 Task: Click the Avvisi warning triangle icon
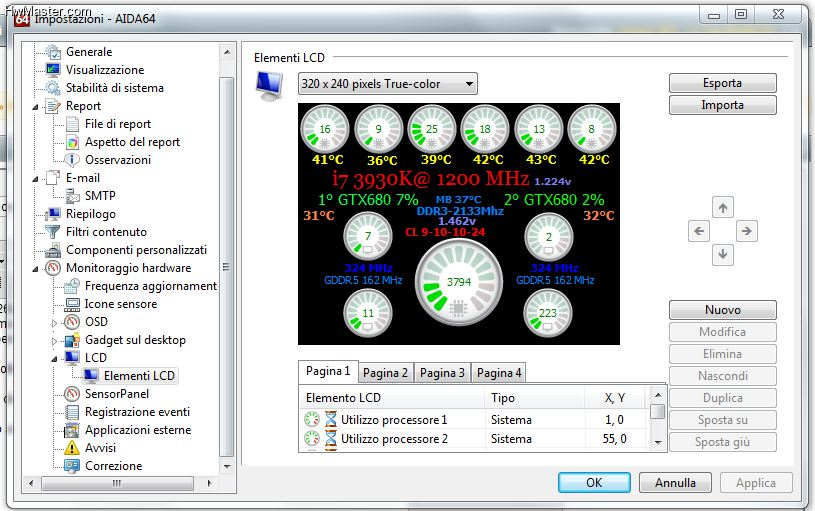(x=72, y=448)
